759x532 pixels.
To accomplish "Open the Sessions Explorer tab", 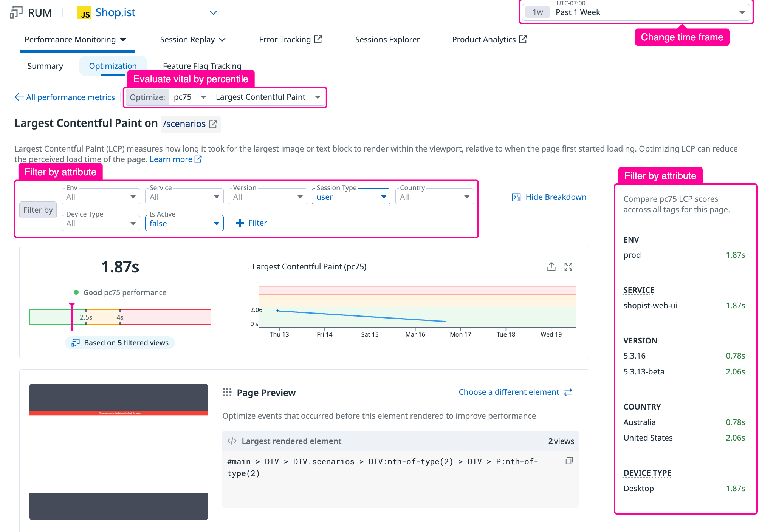I will 387,39.
